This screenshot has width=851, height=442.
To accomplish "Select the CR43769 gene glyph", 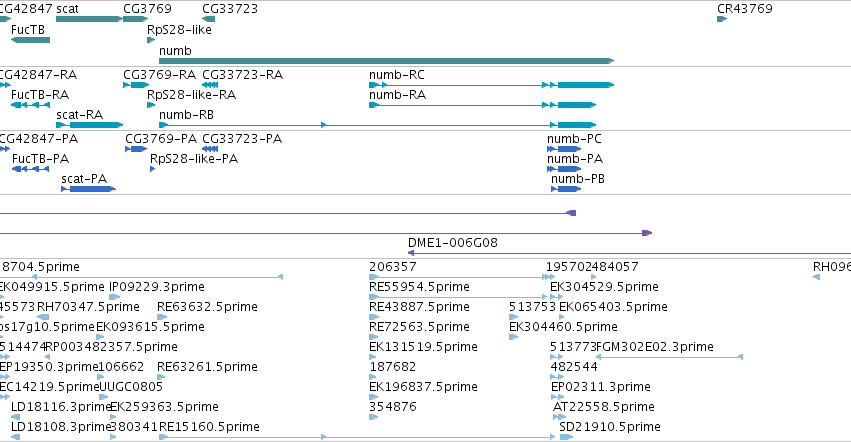I will (722, 19).
